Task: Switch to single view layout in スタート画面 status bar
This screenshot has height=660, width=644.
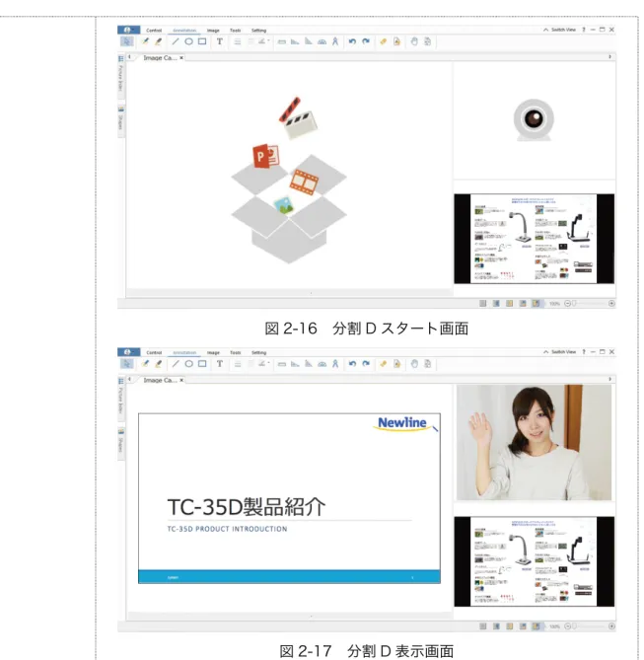Action: click(483, 303)
